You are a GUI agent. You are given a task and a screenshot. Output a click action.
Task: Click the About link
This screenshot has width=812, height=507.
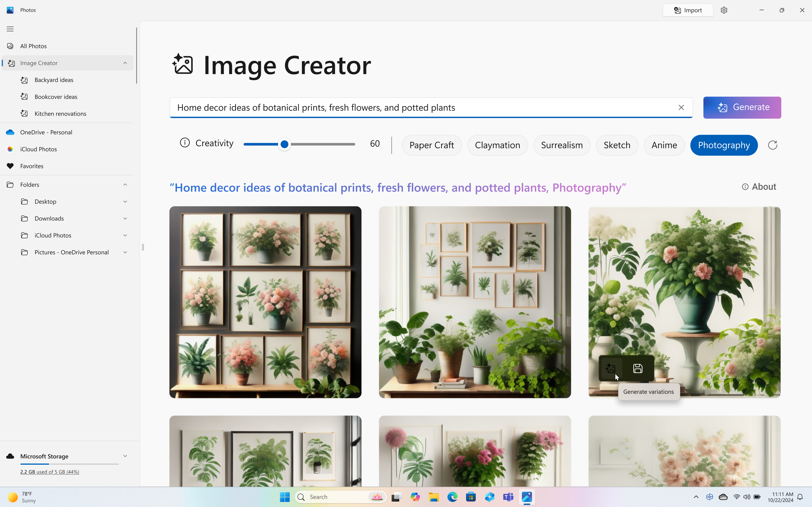point(759,187)
